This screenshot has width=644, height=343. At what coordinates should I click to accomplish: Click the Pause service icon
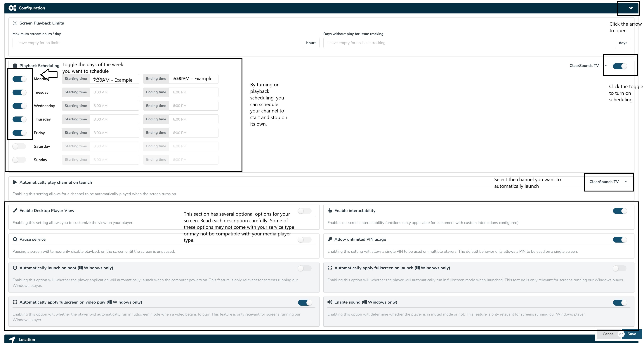tap(15, 239)
